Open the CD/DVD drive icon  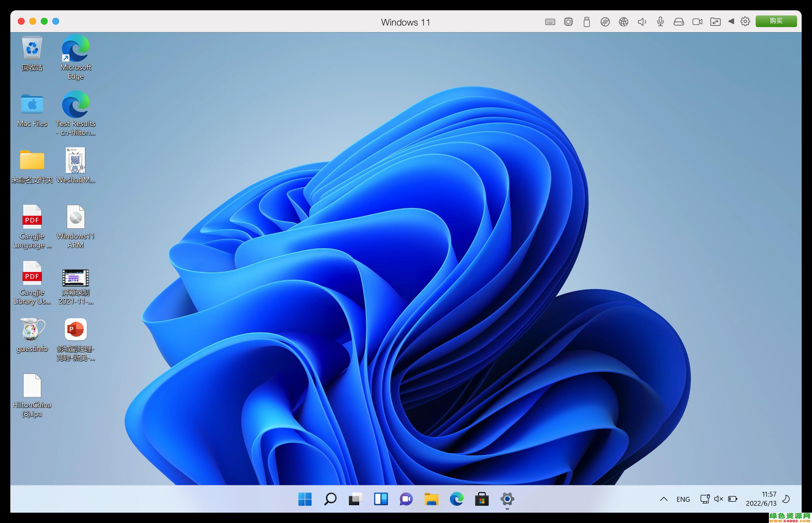pyautogui.click(x=605, y=22)
